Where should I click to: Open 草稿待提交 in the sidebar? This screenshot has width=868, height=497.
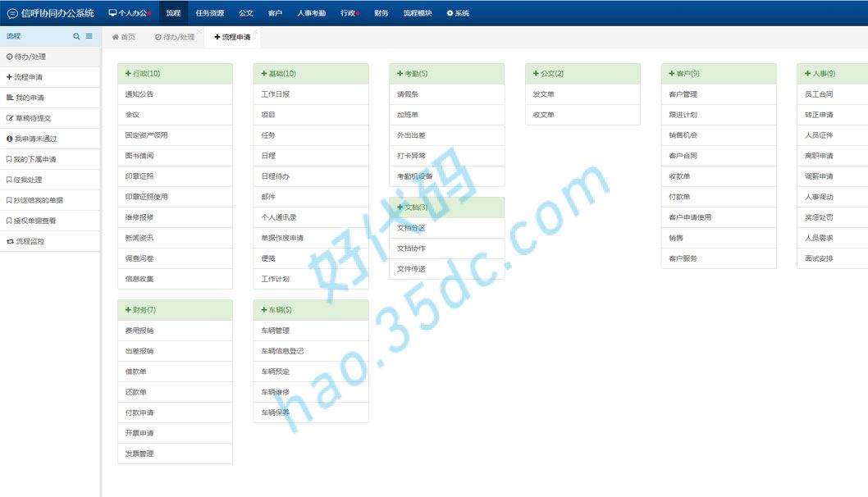[x=50, y=118]
